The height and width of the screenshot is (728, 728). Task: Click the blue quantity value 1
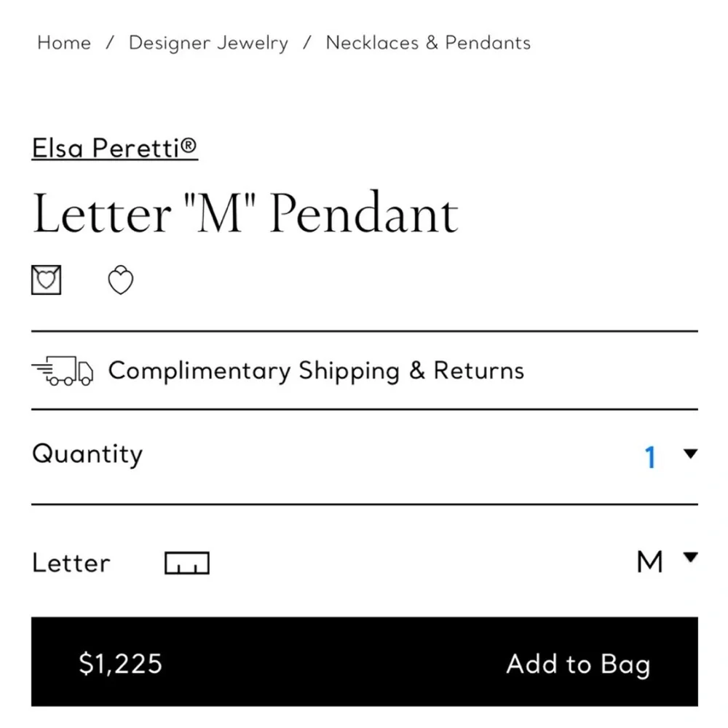[x=650, y=456]
